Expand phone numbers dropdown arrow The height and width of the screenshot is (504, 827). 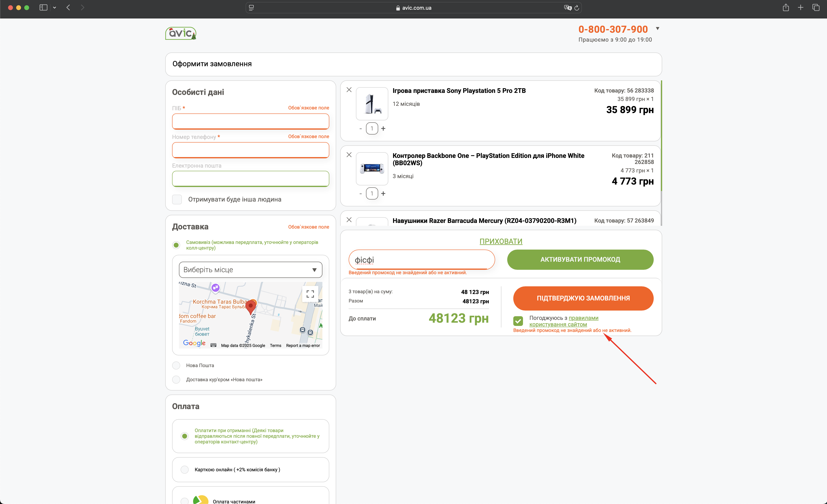pos(658,28)
